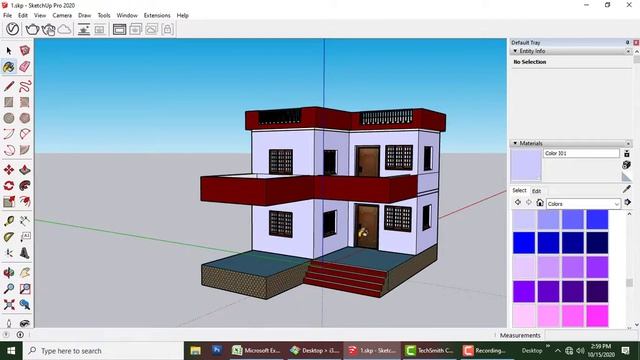
Task: Pick the Polygon tool
Action: (x=25, y=118)
